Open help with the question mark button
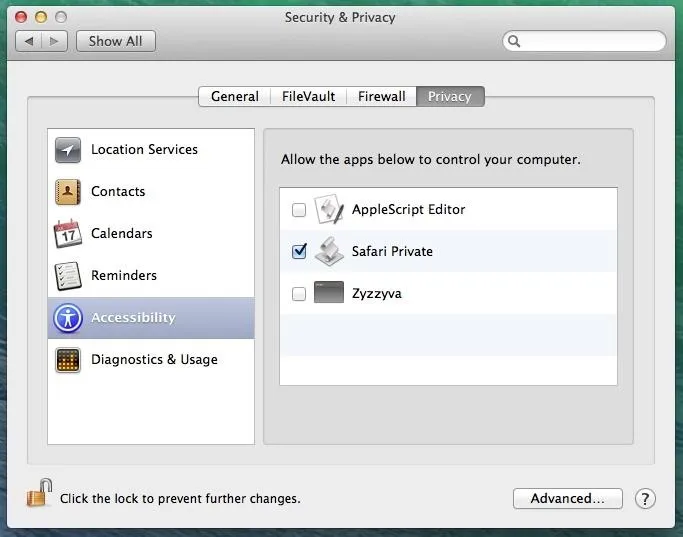 click(x=645, y=498)
